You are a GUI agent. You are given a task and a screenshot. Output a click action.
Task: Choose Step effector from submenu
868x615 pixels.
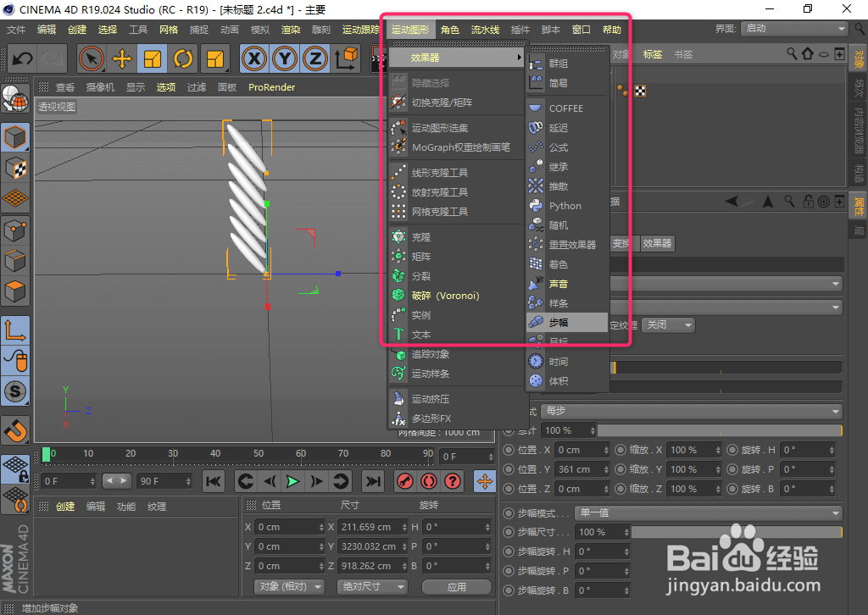[x=567, y=323]
